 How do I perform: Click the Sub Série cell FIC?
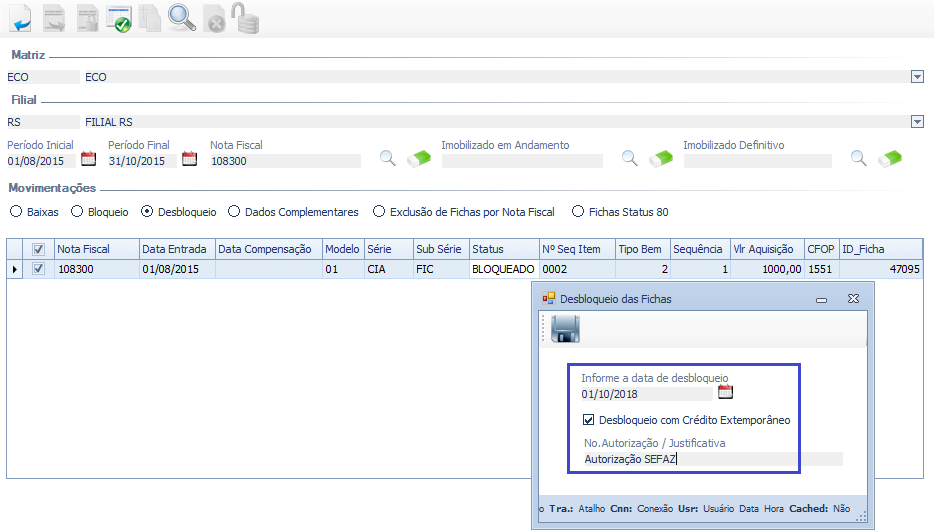441,269
